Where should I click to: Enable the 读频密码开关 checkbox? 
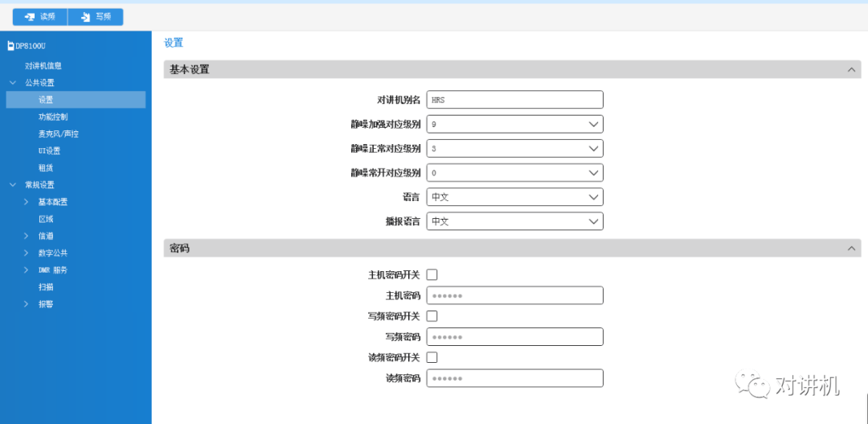(432, 357)
